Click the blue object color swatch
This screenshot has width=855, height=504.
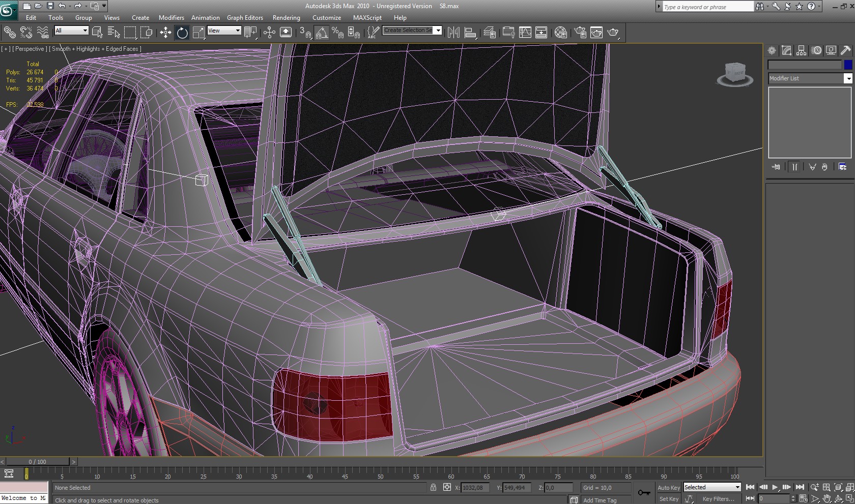click(848, 65)
